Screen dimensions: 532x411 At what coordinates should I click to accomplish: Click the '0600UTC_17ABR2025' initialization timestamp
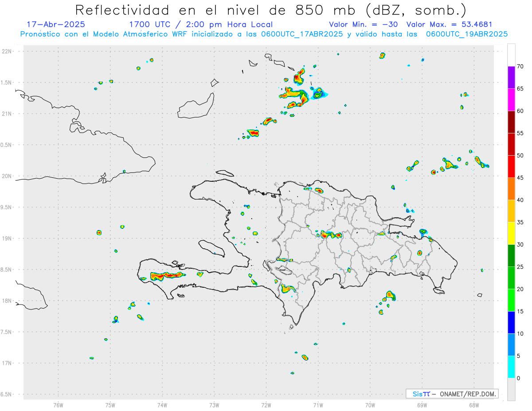pyautogui.click(x=301, y=34)
